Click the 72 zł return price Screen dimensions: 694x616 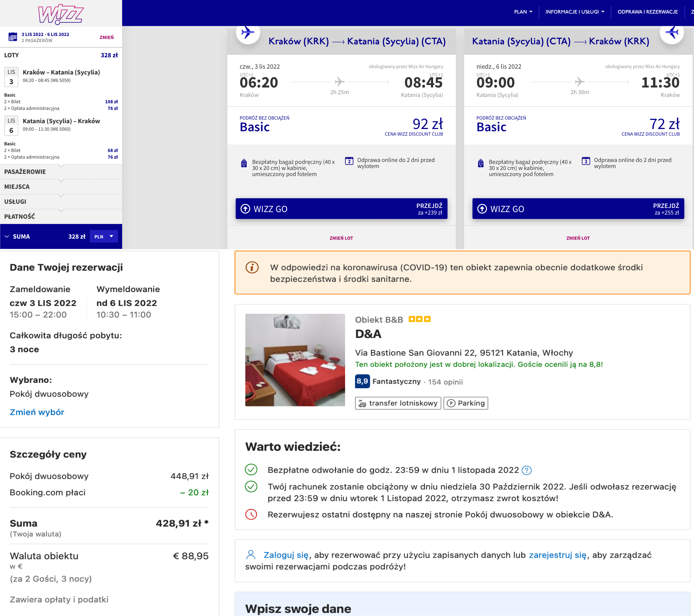pos(664,124)
